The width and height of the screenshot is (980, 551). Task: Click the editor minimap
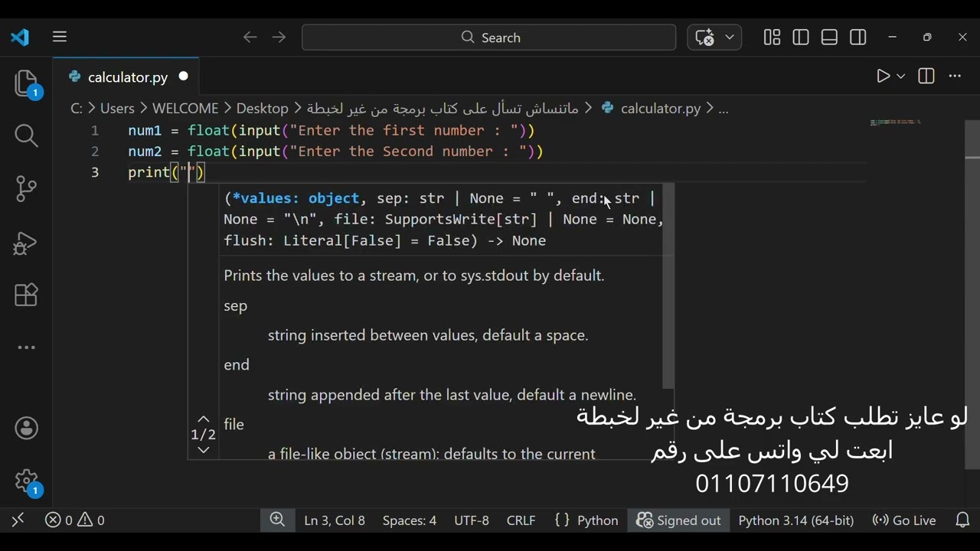(896, 122)
